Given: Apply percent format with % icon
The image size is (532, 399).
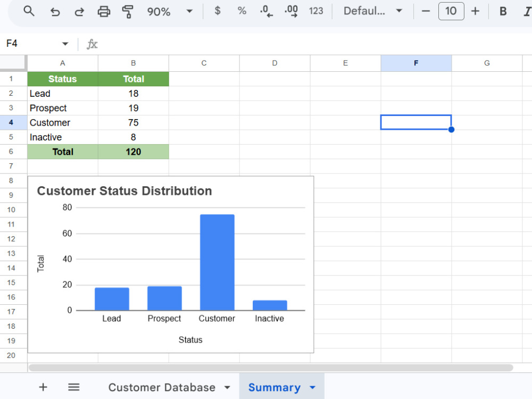Looking at the screenshot, I should pos(242,11).
